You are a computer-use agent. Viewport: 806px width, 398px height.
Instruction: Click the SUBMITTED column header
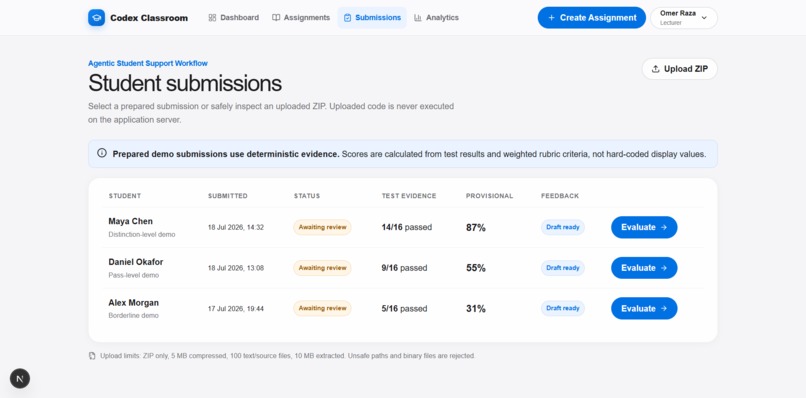pos(228,196)
